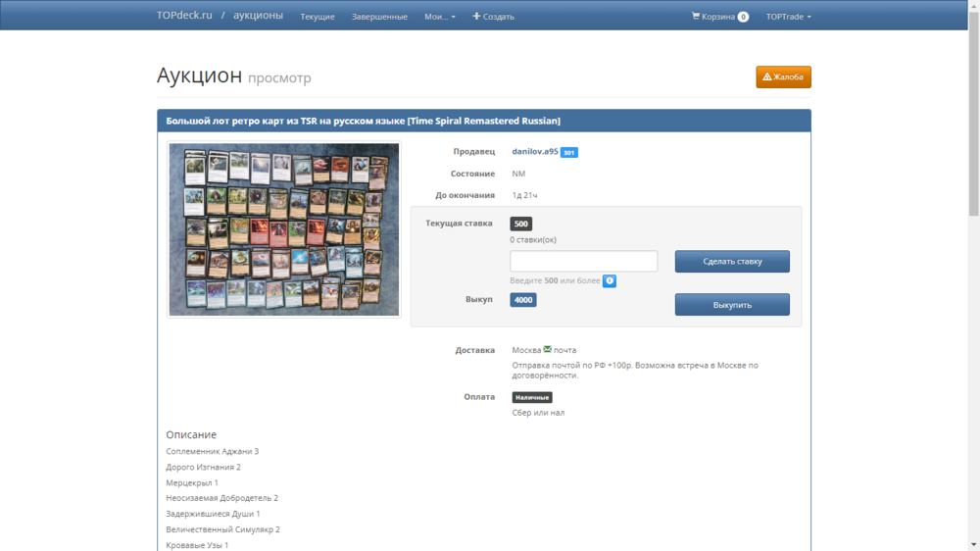Open the card lot photo thumbnail
Image resolution: width=980 pixels, height=551 pixels.
(284, 229)
